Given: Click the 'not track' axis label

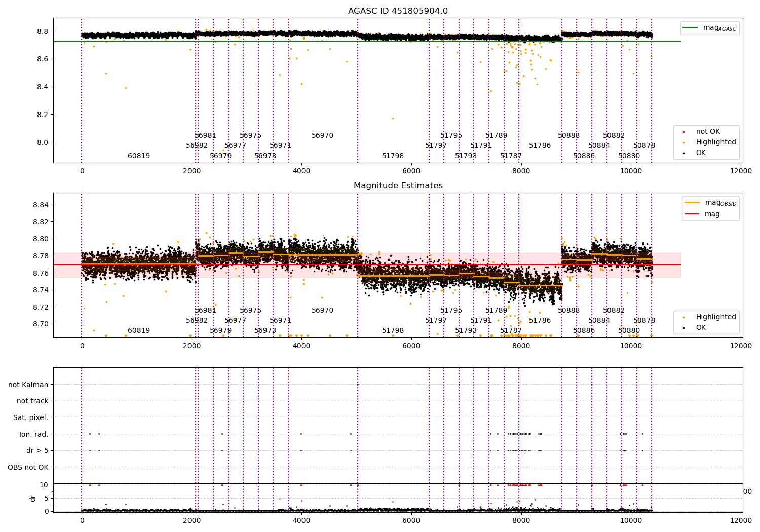Looking at the screenshot, I should pos(32,401).
